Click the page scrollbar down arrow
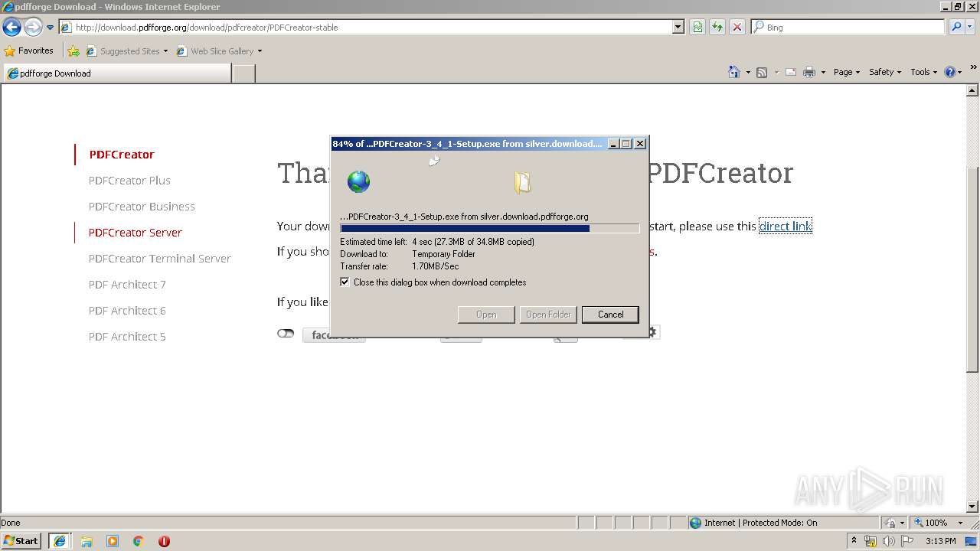This screenshot has width=980, height=551. click(973, 507)
